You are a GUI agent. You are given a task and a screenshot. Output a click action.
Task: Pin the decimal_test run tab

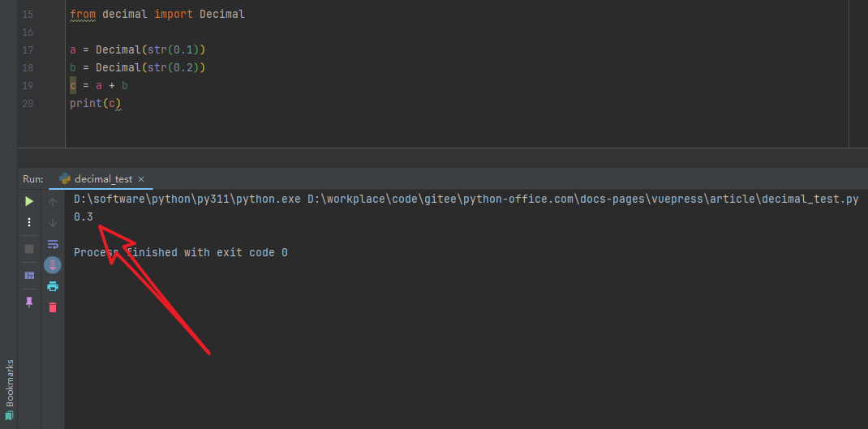[29, 302]
